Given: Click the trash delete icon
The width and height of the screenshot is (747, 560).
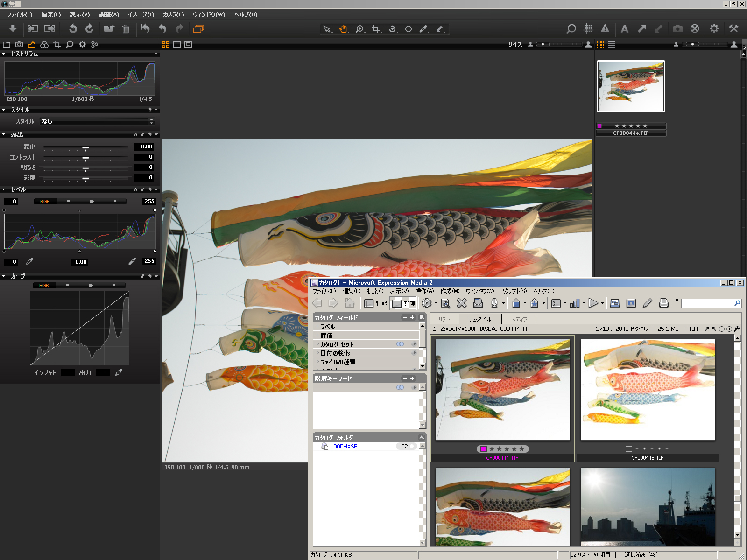Looking at the screenshot, I should point(126,29).
